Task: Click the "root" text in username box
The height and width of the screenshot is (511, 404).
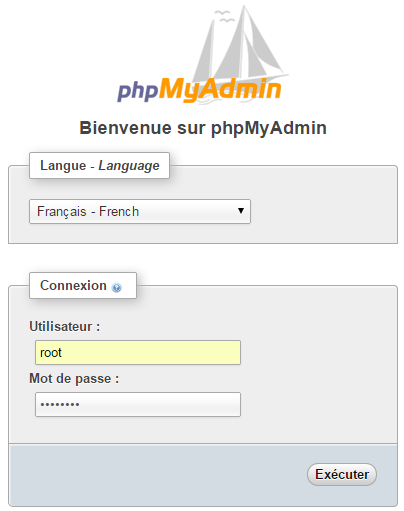Action: 51,353
